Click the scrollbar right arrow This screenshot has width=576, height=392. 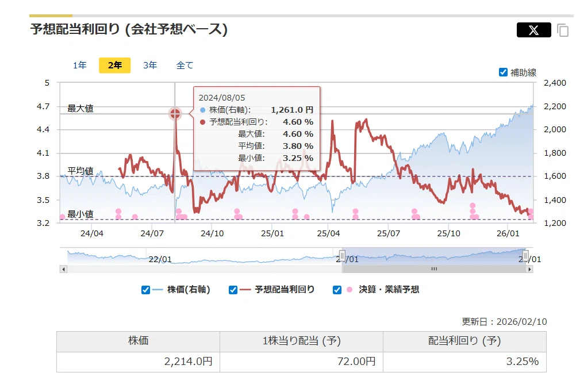(529, 270)
